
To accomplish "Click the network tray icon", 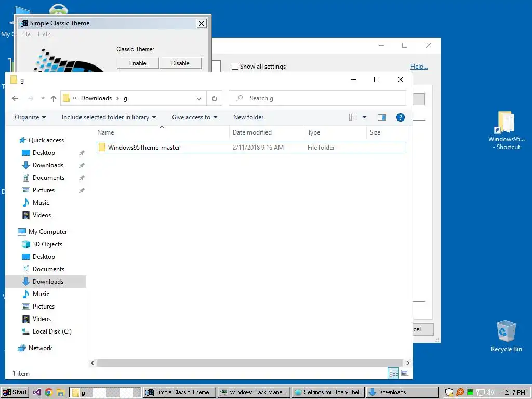I will click(x=480, y=392).
